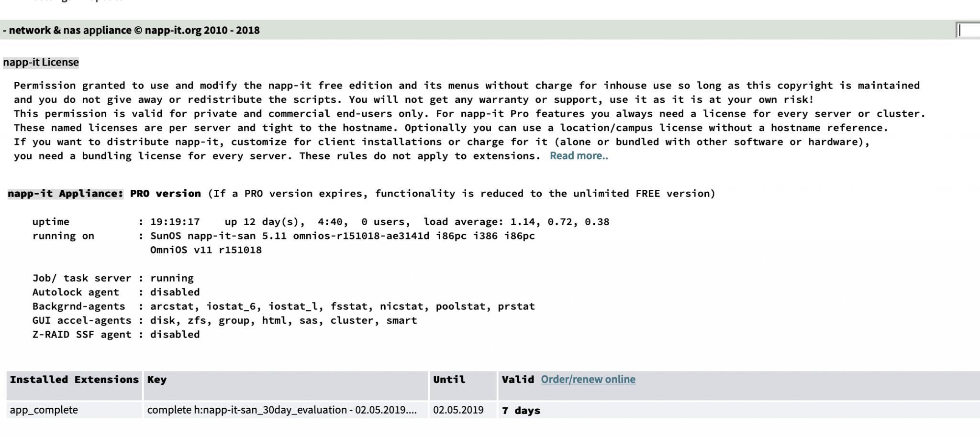
Task: Focus the input box in the header bar
Action: tap(968, 30)
